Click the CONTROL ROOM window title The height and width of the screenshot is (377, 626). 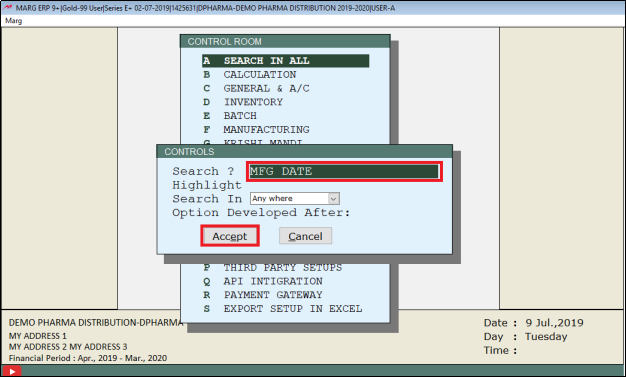285,42
